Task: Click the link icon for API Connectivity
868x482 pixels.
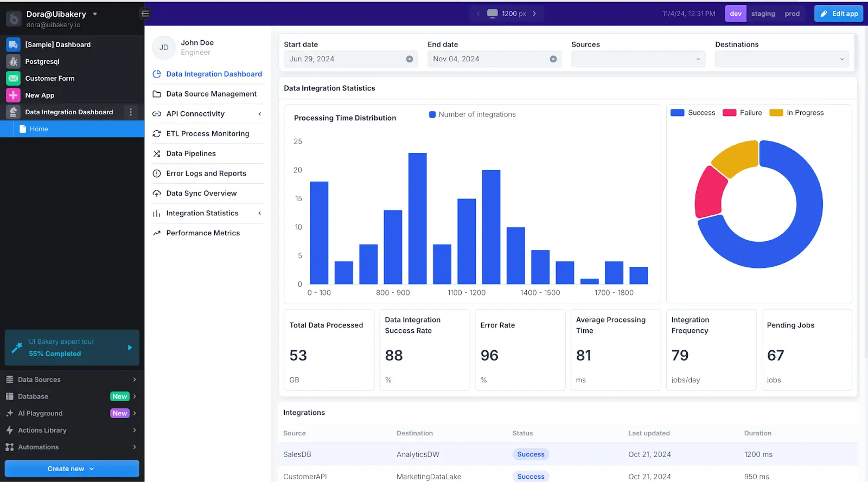Action: (157, 114)
